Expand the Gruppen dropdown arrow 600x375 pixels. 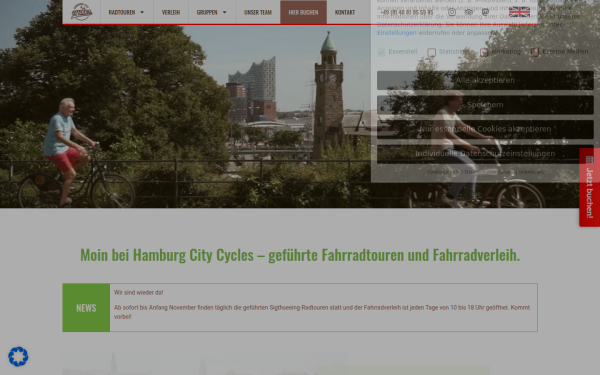225,12
